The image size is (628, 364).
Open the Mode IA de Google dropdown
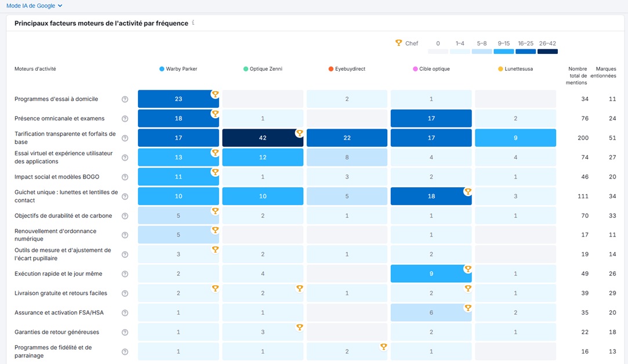point(34,6)
